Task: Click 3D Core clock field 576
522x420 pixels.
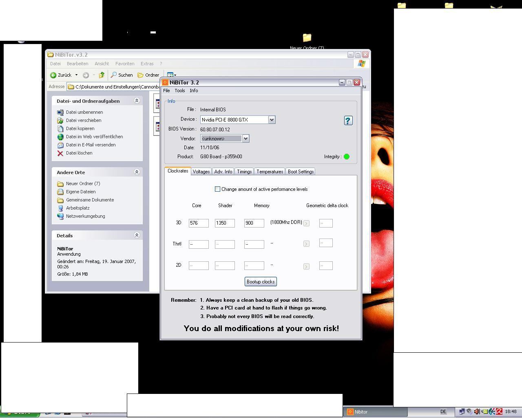Action: [x=199, y=223]
